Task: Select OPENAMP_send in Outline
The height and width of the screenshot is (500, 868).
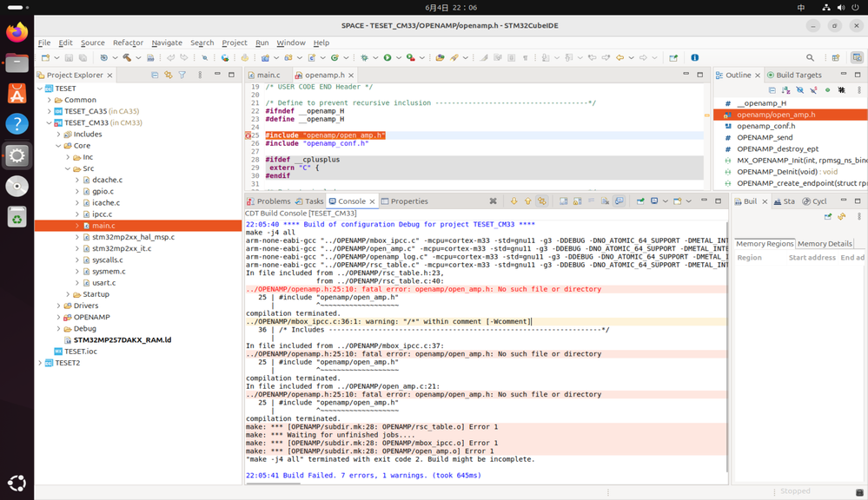Action: point(765,137)
